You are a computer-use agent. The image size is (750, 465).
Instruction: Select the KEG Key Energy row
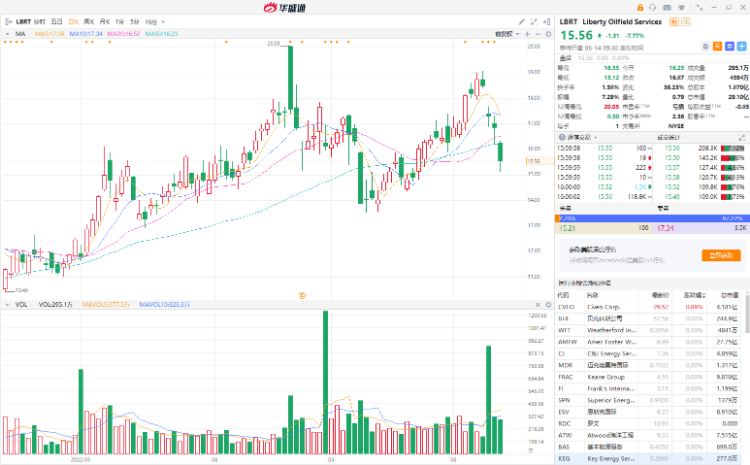pyautogui.click(x=649, y=458)
